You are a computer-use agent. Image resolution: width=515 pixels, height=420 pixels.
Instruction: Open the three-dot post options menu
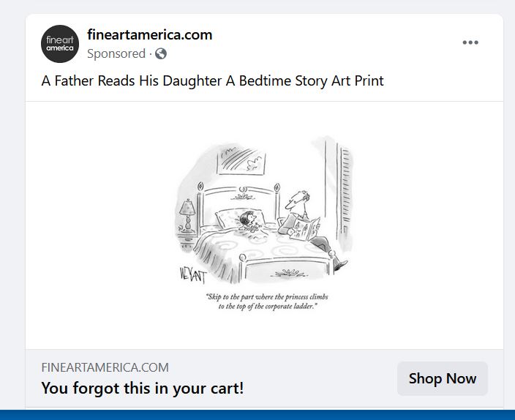(470, 42)
